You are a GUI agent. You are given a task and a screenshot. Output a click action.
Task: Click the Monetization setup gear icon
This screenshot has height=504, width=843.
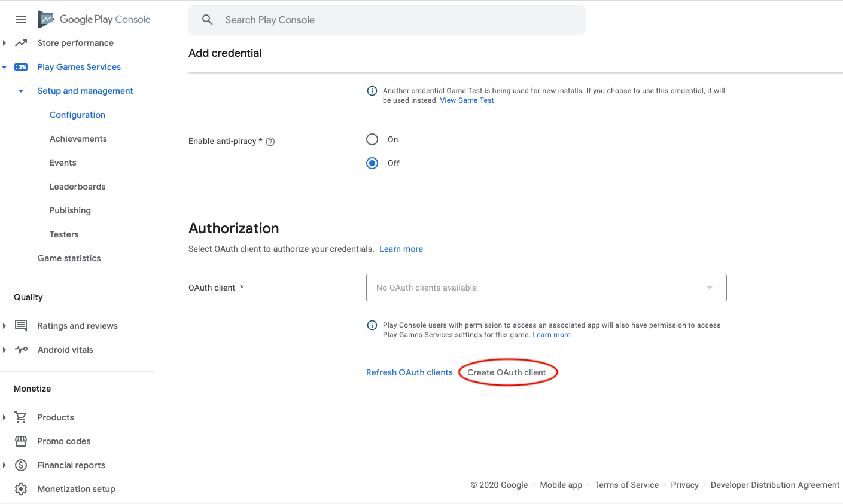point(21,489)
